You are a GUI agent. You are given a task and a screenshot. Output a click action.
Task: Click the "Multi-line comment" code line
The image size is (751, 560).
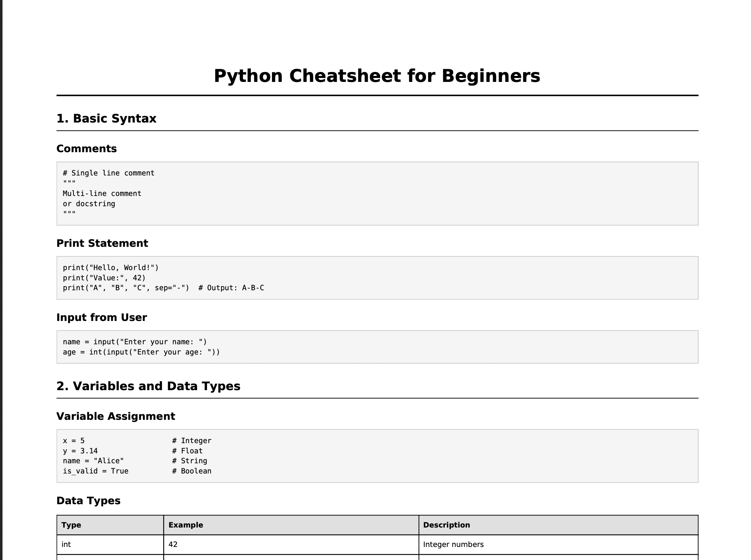pyautogui.click(x=102, y=193)
